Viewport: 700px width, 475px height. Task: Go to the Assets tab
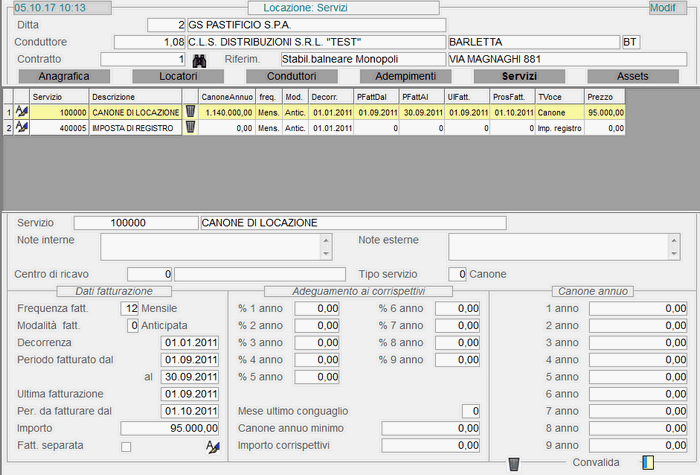tap(633, 76)
